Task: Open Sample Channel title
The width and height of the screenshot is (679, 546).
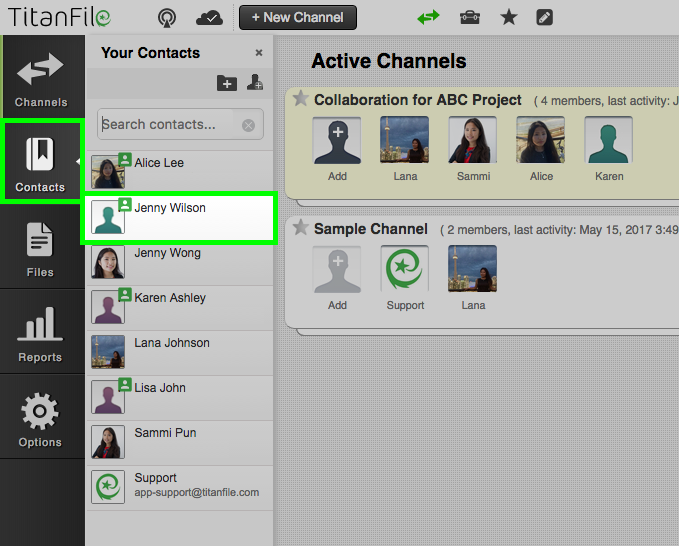Action: (371, 229)
